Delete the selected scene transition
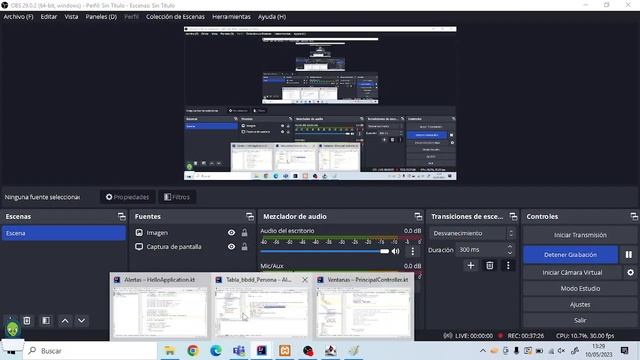The height and width of the screenshot is (360, 640). tap(489, 266)
